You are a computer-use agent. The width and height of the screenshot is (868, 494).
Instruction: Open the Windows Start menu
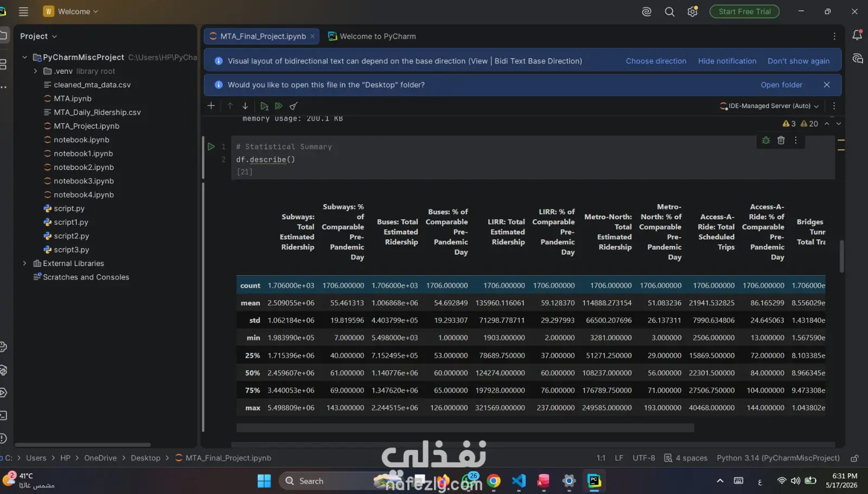tap(264, 481)
